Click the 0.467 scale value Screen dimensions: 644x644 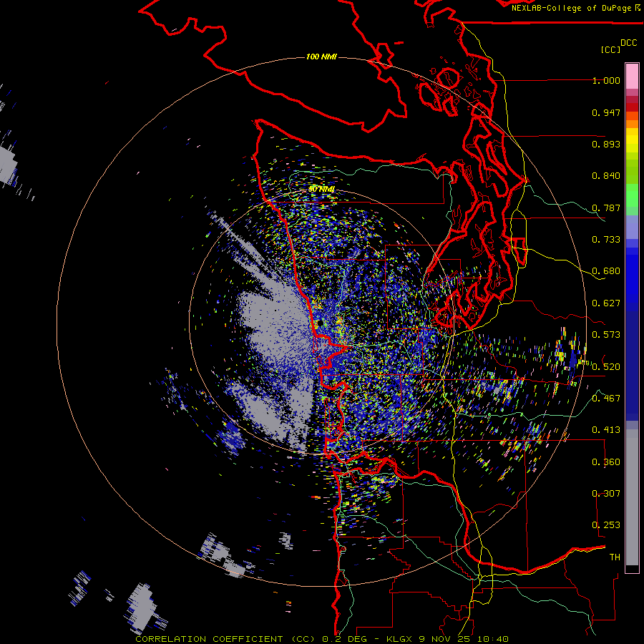coord(606,398)
